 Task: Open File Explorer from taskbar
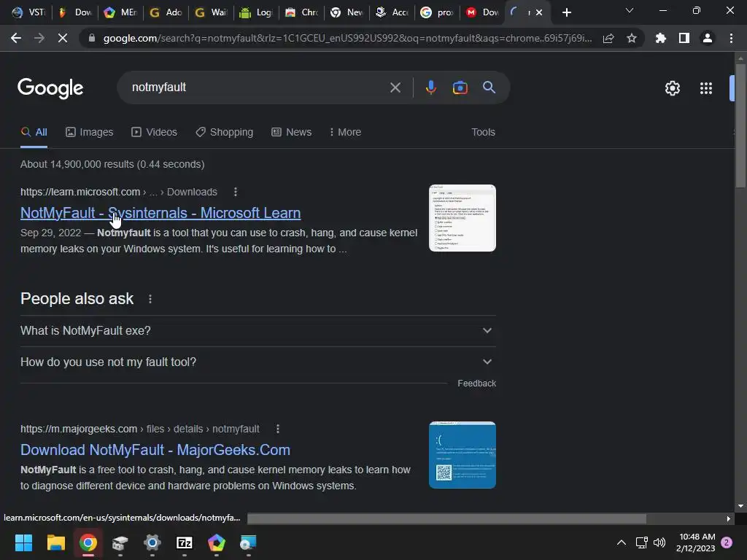click(x=55, y=542)
